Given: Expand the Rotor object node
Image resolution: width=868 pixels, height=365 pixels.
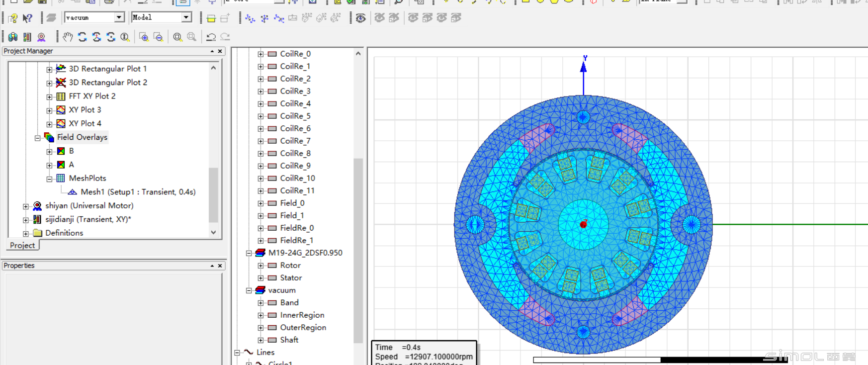Looking at the screenshot, I should point(260,266).
